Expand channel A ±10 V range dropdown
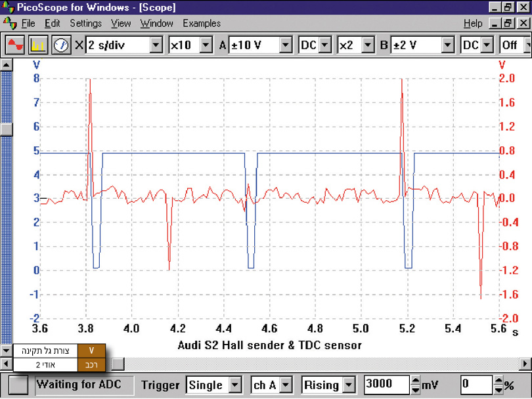Image resolution: width=532 pixels, height=399 pixels. 286,45
